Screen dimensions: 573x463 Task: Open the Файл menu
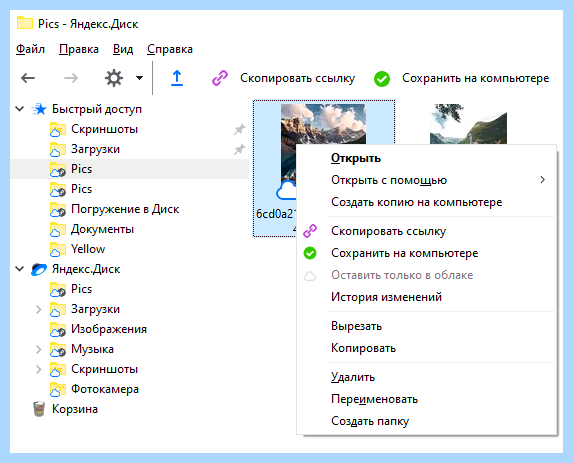point(30,49)
